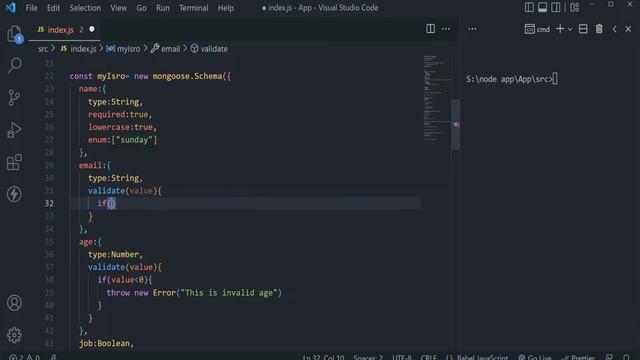Open the Edit menu

point(53,8)
